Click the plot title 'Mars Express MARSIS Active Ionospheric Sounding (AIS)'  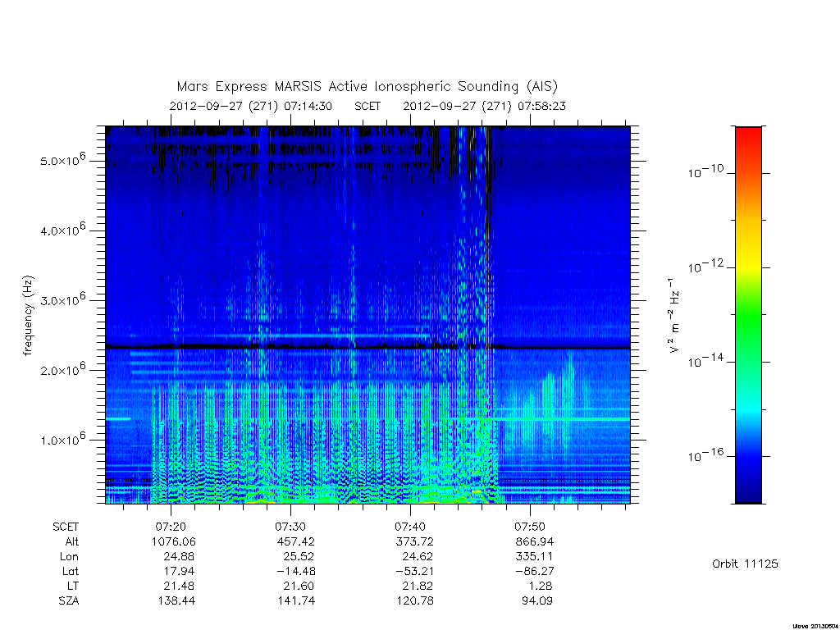click(367, 87)
